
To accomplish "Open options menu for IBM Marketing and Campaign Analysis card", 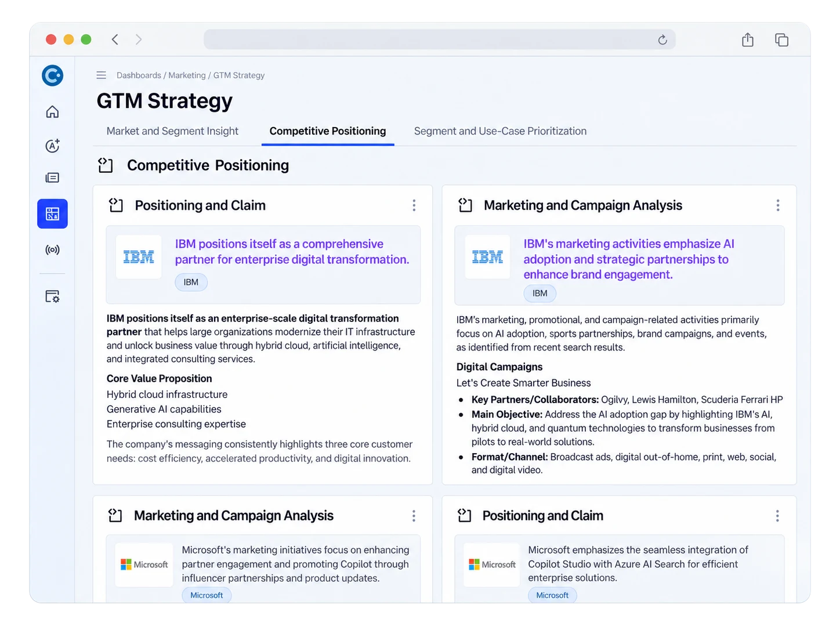I will click(778, 205).
